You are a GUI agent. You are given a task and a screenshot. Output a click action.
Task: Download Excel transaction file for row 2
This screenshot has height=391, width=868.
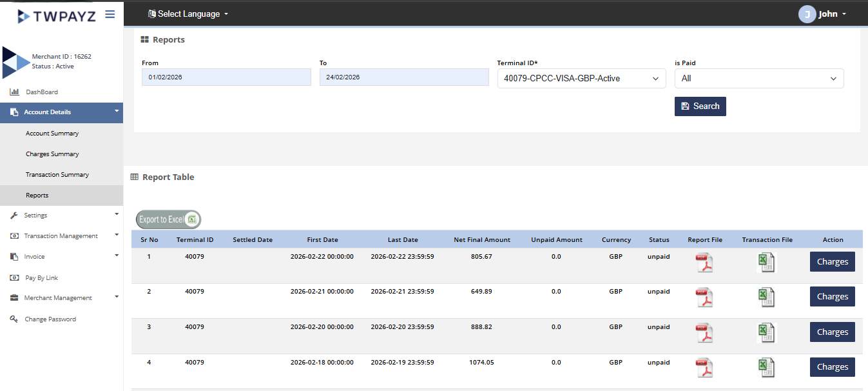[766, 297]
